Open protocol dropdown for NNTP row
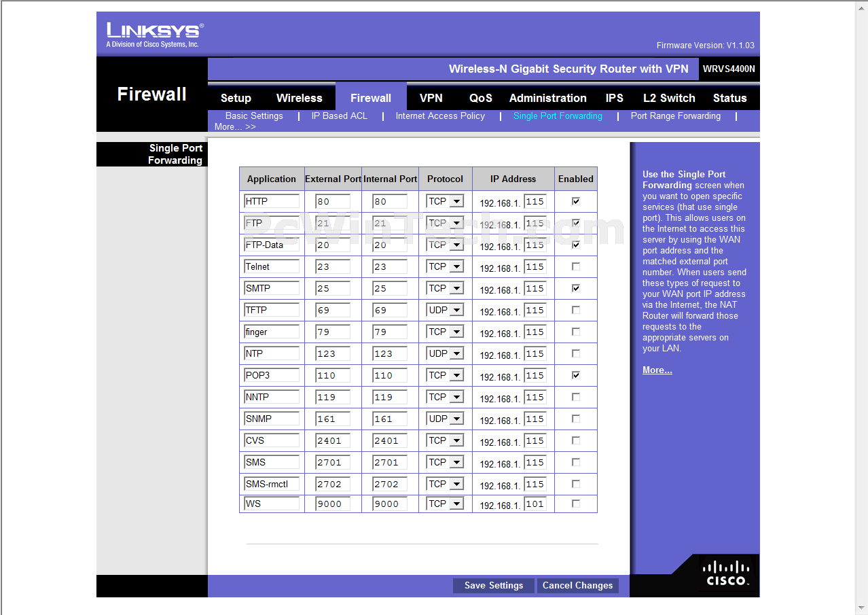Screen dimensions: 868x615 click(445, 397)
